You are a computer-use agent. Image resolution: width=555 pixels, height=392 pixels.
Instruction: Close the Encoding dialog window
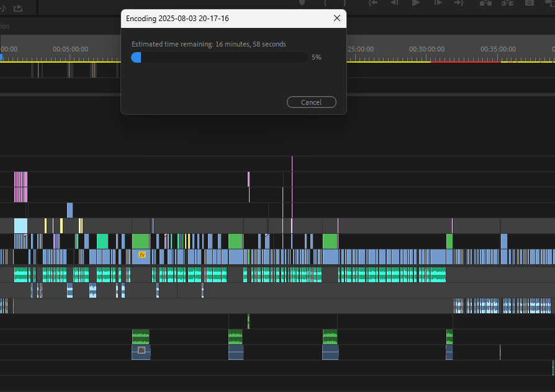pos(337,19)
